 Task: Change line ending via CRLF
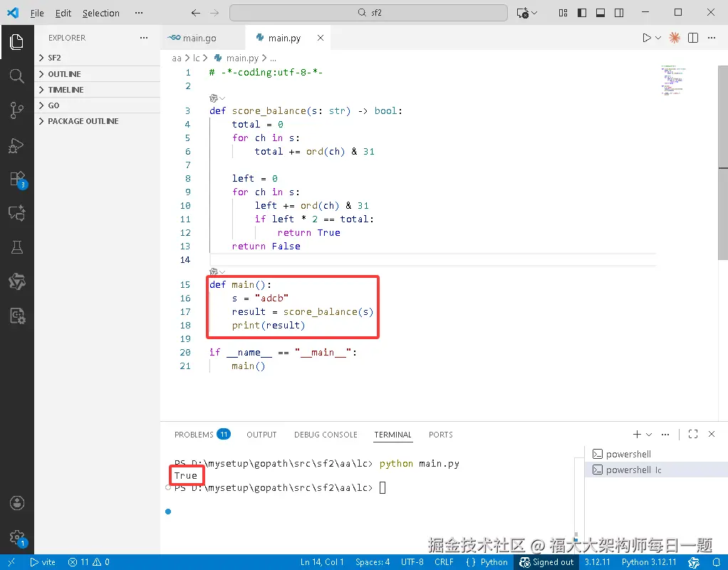point(444,562)
